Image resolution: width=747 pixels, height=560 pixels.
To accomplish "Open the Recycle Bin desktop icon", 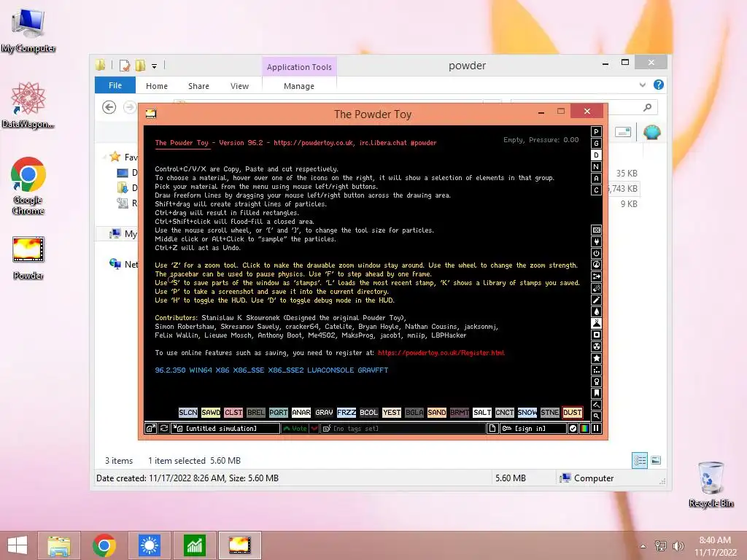I will tap(711, 484).
